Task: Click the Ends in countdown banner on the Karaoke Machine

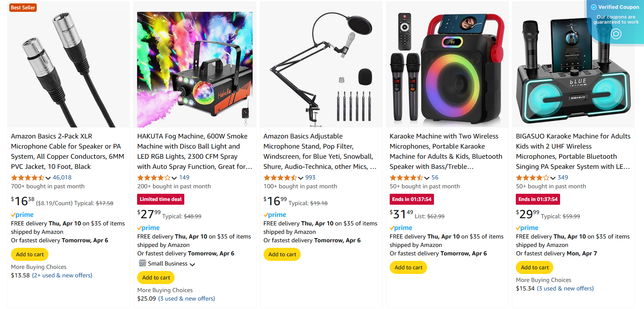Action: pos(411,199)
